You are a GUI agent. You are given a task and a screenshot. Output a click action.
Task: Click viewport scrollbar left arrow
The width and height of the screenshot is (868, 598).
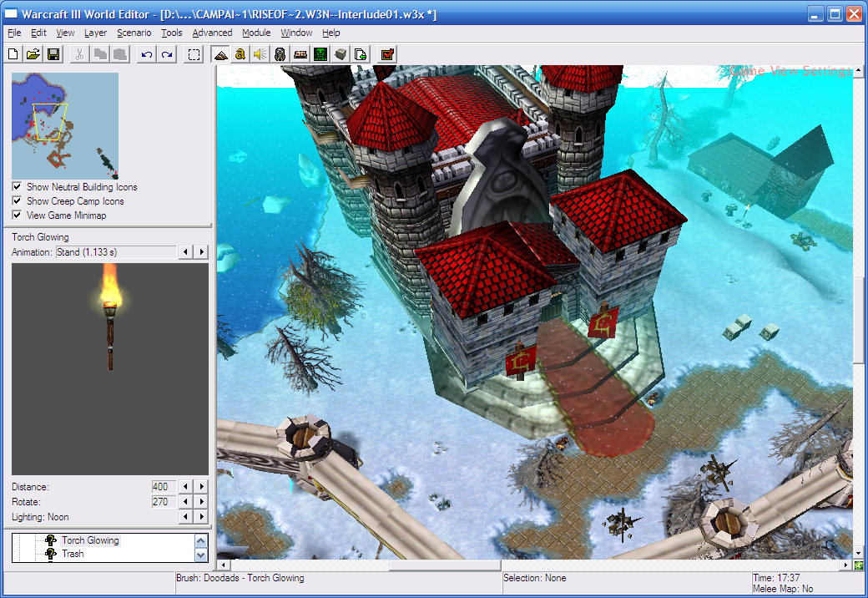tap(223, 565)
